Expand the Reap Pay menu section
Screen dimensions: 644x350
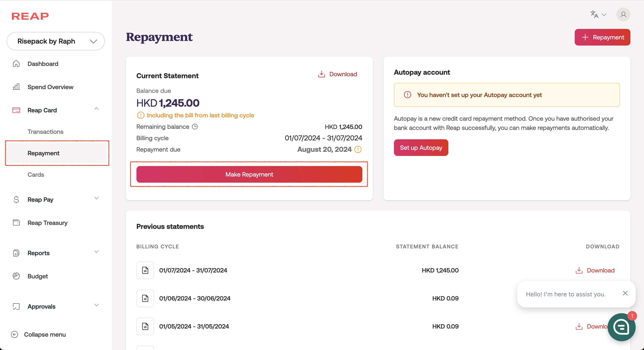point(97,198)
